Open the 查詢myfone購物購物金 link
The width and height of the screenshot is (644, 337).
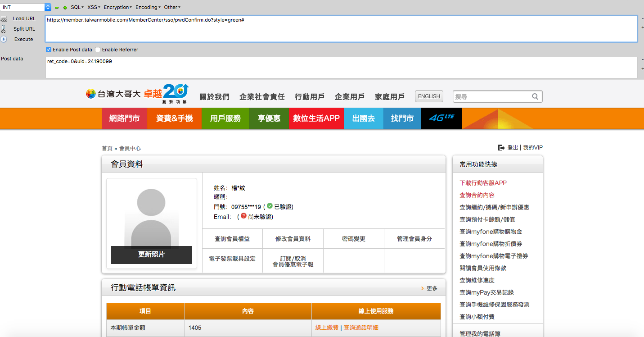[491, 232]
